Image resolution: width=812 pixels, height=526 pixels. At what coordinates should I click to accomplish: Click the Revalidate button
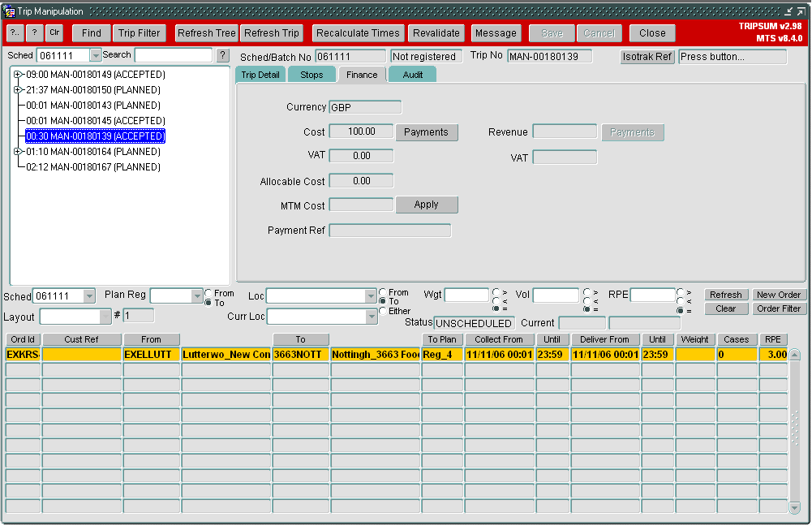(x=436, y=33)
